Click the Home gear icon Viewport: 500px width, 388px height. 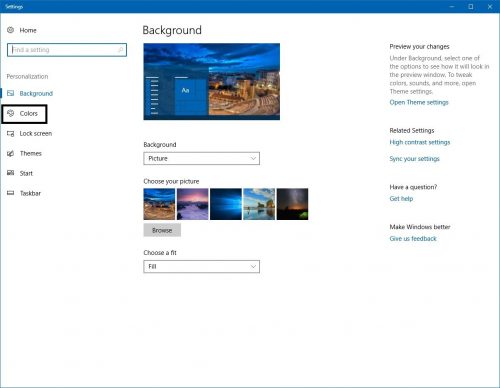(x=11, y=30)
